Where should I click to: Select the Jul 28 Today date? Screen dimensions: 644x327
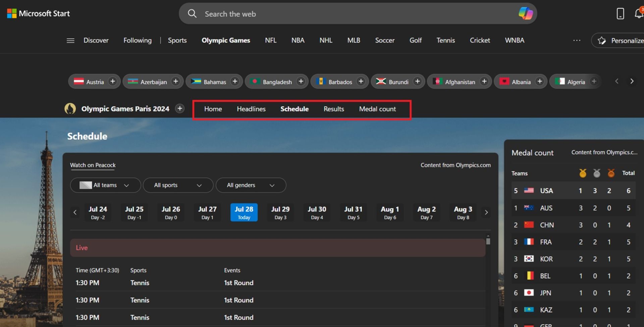(x=244, y=212)
